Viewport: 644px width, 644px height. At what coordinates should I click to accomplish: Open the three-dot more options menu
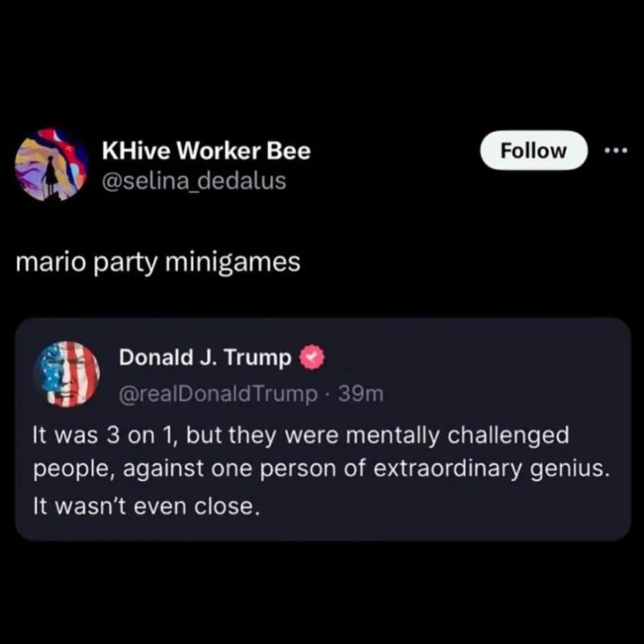(x=616, y=151)
